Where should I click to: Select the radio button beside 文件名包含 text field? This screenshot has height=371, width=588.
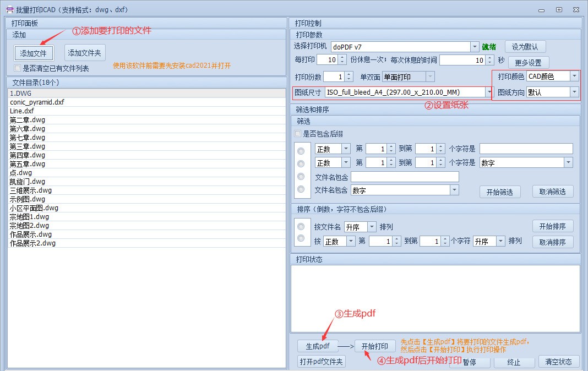(x=301, y=177)
